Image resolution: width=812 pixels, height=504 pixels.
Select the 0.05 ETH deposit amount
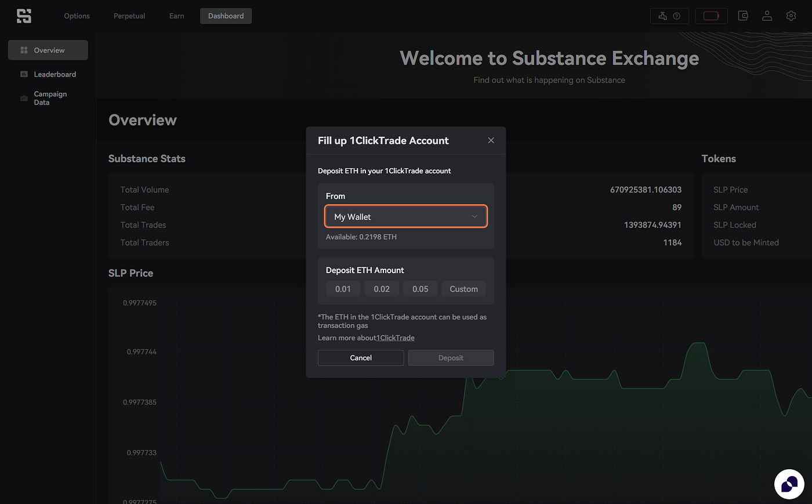tap(420, 289)
